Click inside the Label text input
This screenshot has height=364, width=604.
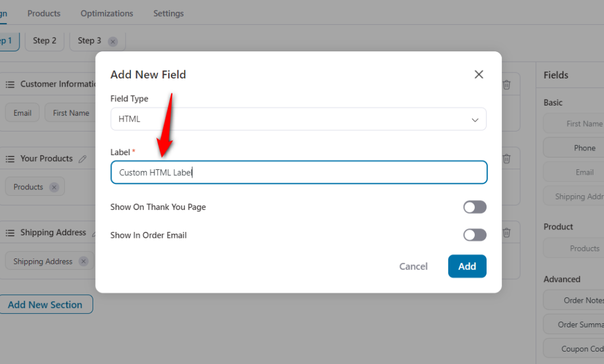298,172
